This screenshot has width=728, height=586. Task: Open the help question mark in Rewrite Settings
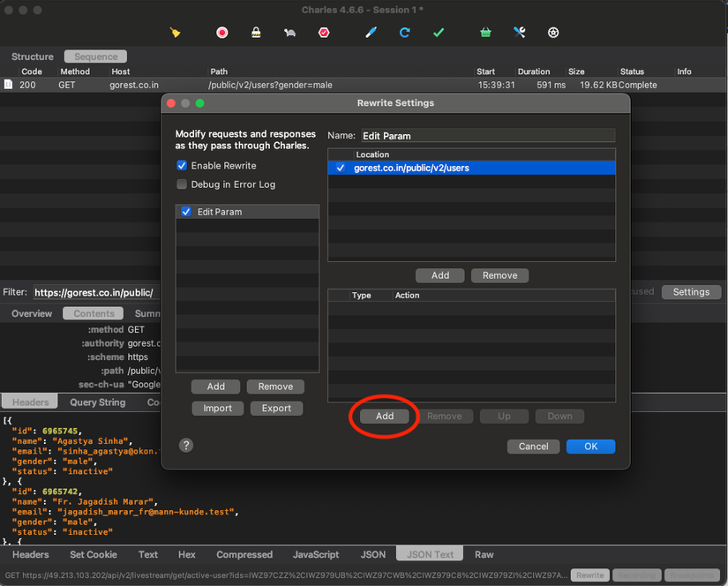[x=185, y=446]
